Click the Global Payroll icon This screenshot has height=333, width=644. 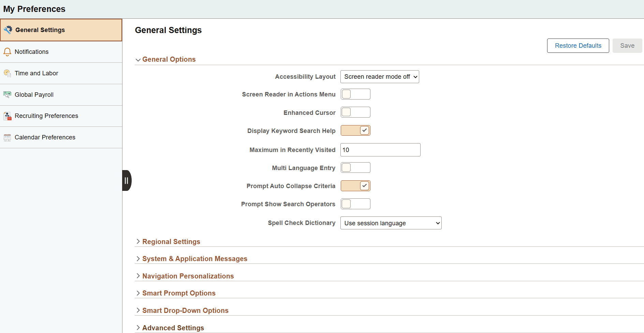(7, 94)
